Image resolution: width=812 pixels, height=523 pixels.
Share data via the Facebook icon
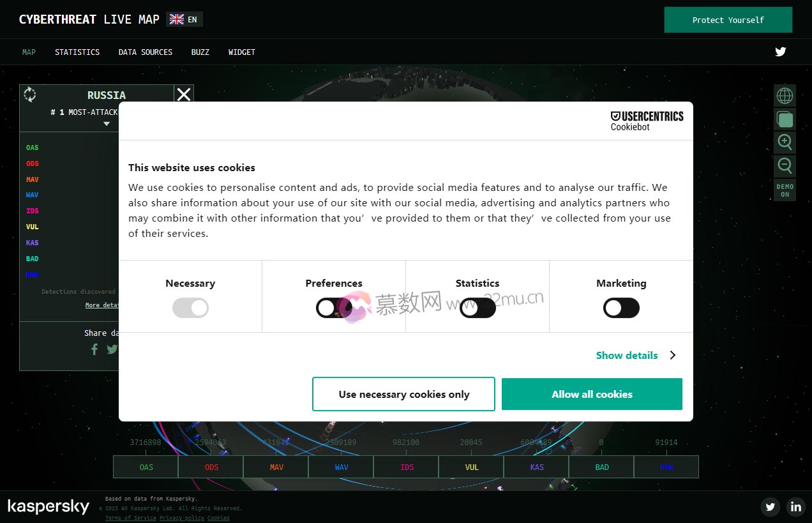point(94,349)
